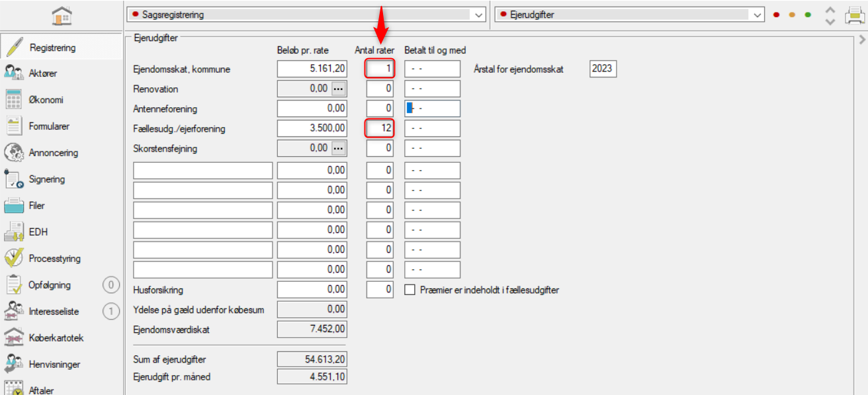The width and height of the screenshot is (868, 395).
Task: Click Fællesudg./ejerforening antal rater field 12
Action: click(x=380, y=128)
